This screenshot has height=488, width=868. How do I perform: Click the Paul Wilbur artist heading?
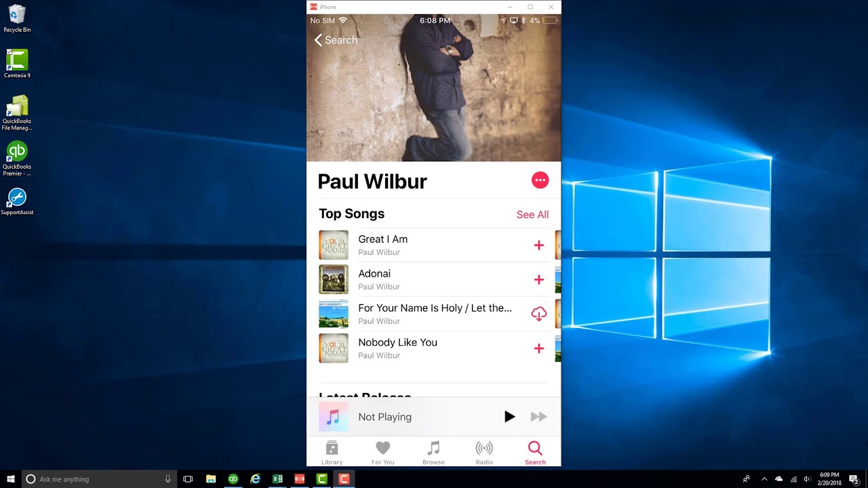pyautogui.click(x=372, y=181)
